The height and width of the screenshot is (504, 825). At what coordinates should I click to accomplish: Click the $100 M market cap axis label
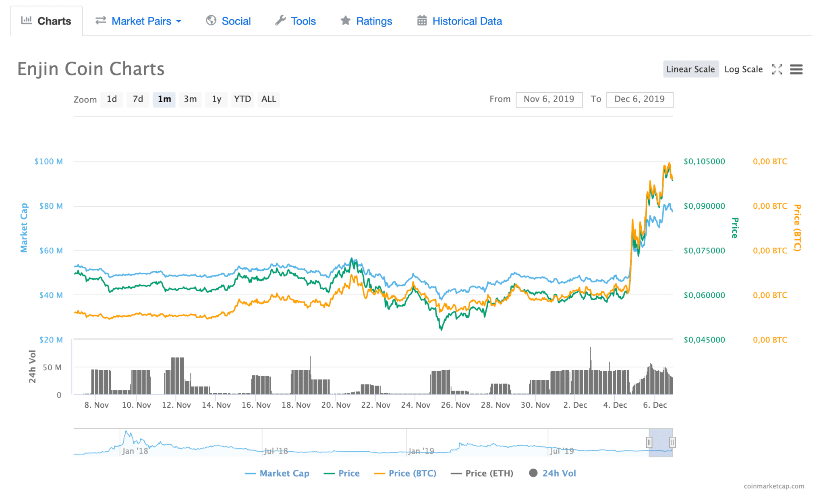[48, 162]
